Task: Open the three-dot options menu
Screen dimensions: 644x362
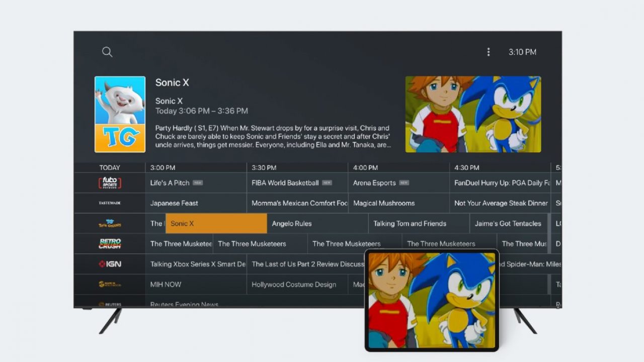Action: point(488,52)
